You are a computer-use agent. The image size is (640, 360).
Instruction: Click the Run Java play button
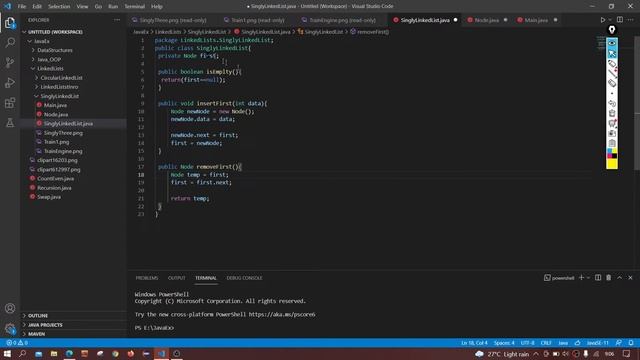click(x=602, y=20)
